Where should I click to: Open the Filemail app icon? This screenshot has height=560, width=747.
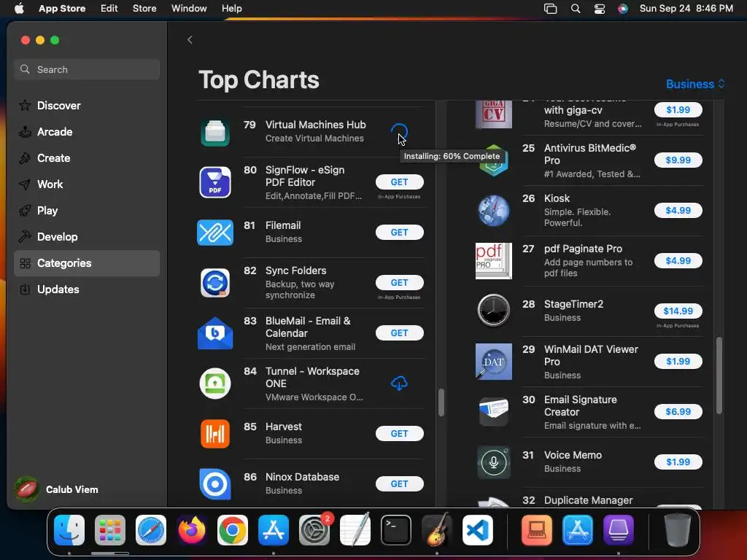coord(215,233)
